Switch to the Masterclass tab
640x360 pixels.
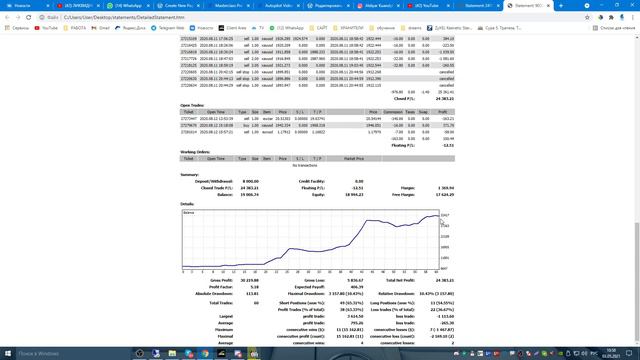pyautogui.click(x=229, y=6)
